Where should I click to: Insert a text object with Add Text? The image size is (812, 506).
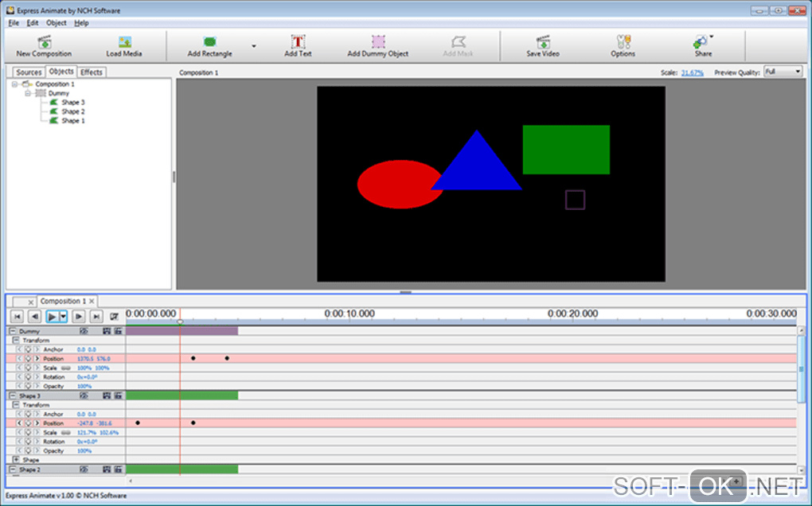(x=298, y=46)
